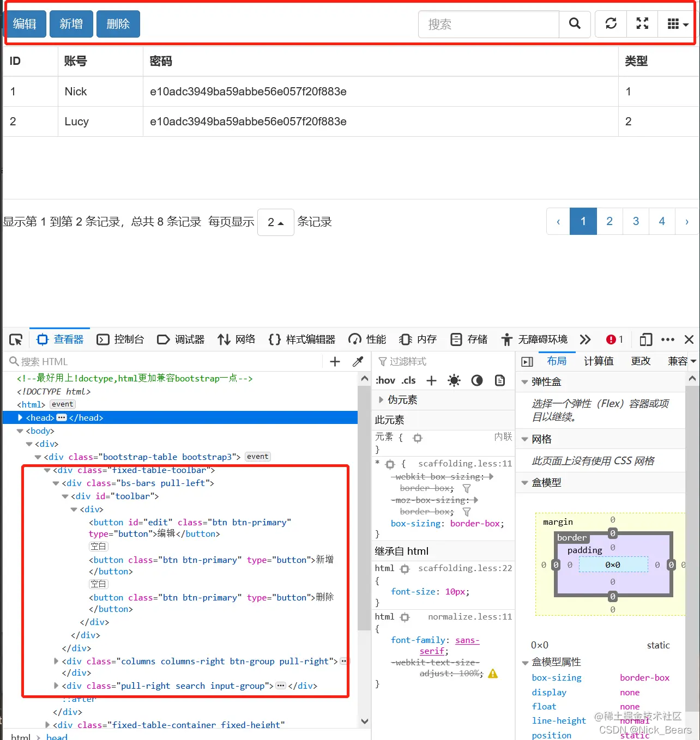The width and height of the screenshot is (700, 740).
Task: Click the eyedropper color sampler icon
Action: [358, 361]
